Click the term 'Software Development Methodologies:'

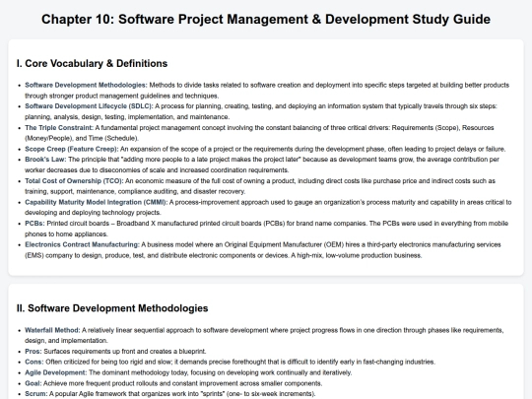point(86,85)
